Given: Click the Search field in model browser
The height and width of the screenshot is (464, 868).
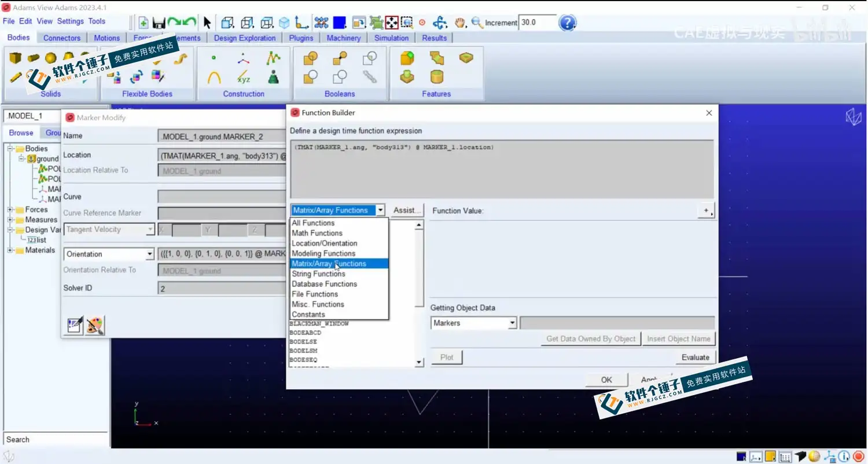Looking at the screenshot, I should pos(56,440).
